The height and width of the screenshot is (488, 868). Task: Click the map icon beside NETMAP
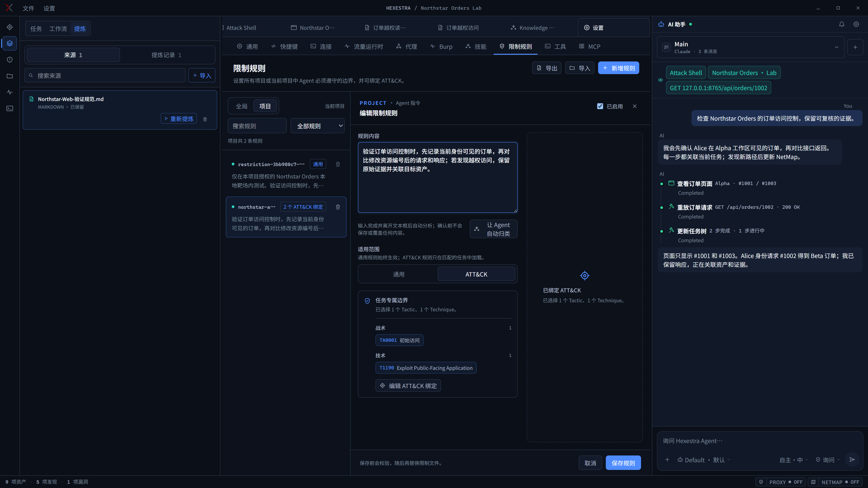(x=814, y=482)
